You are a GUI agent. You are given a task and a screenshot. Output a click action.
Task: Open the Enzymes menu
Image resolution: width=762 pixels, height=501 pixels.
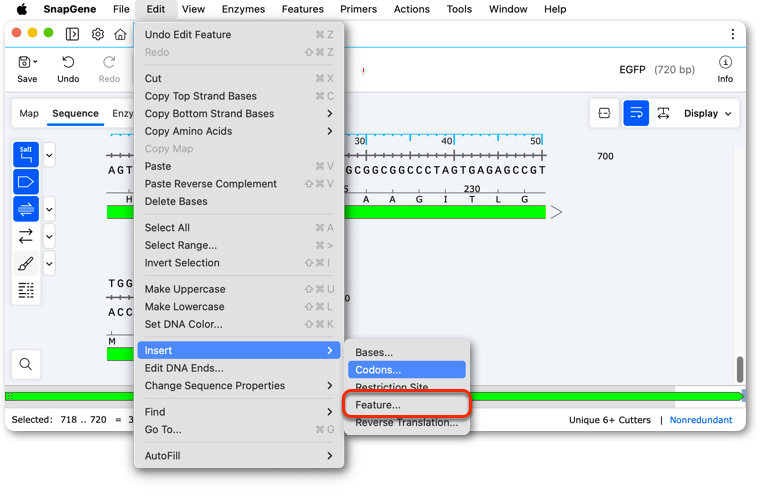click(243, 9)
